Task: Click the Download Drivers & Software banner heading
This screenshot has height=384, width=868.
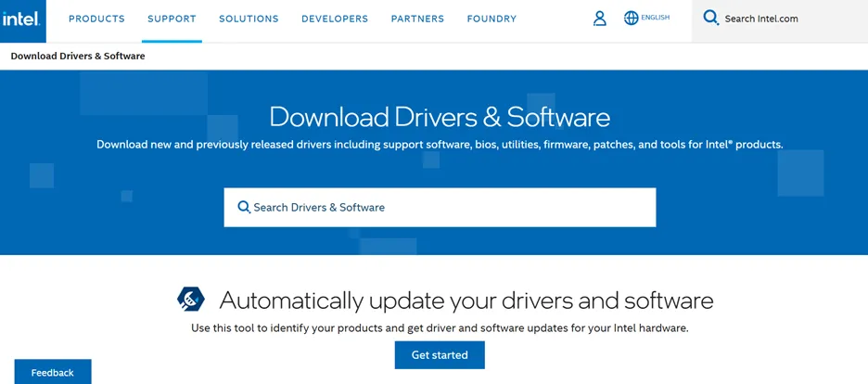Action: coord(440,117)
